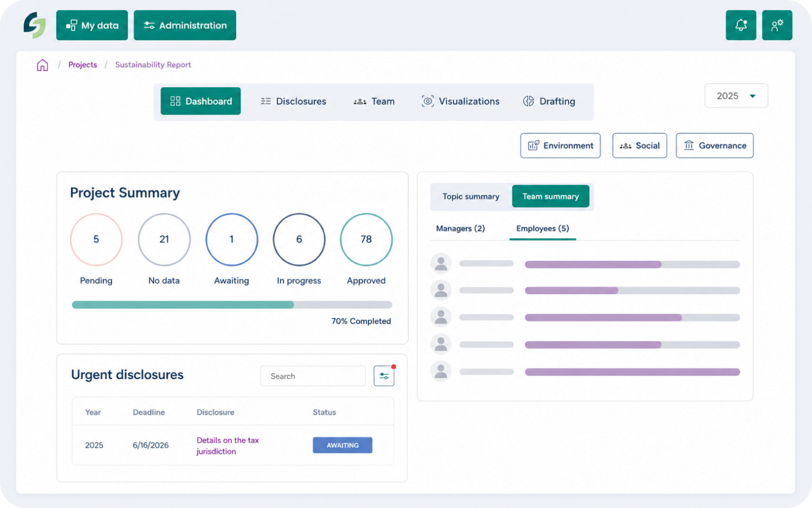Click the 70% Completed label
This screenshot has height=508, width=812.
(x=361, y=321)
